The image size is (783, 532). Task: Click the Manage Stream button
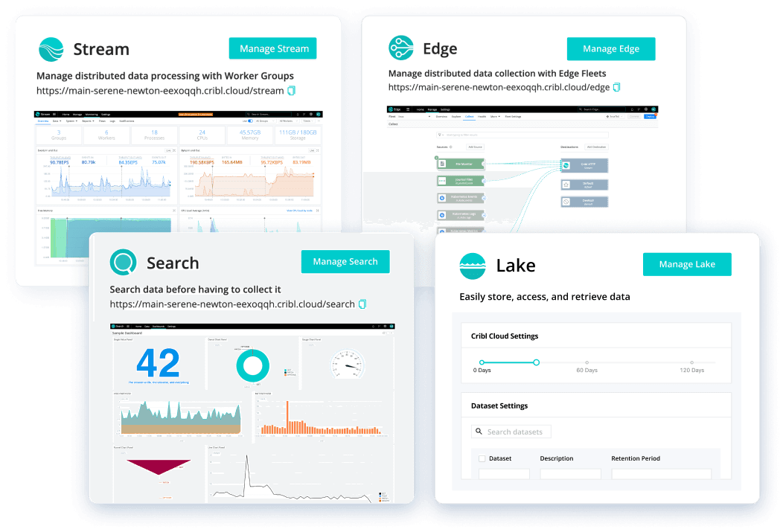tap(272, 48)
